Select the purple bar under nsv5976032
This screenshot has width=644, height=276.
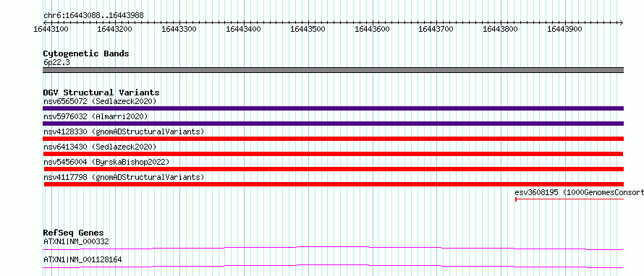(333, 124)
